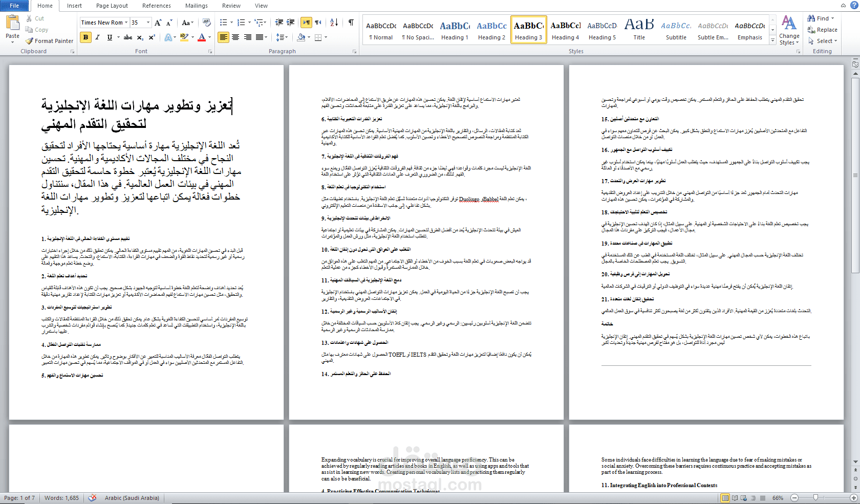Adjust the zoom slider handle
The image size is (860, 504).
(x=815, y=498)
